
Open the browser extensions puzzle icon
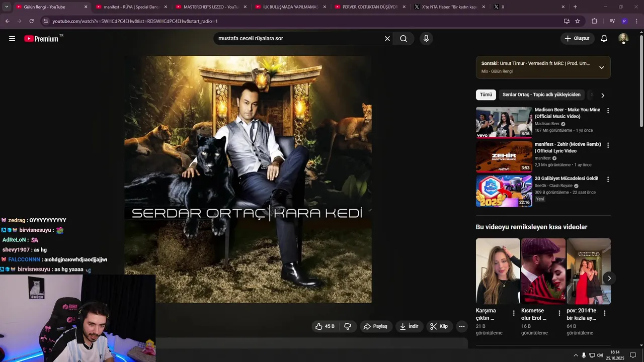[595, 21]
